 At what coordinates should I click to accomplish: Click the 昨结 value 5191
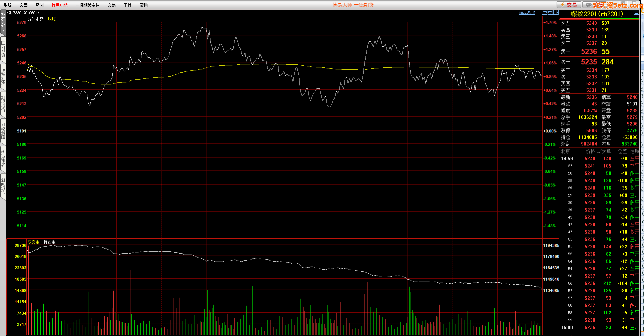coord(632,104)
